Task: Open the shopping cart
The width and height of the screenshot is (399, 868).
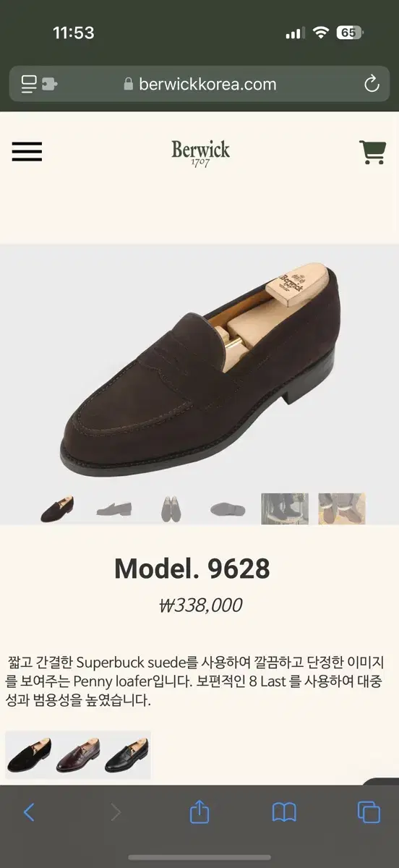Action: [372, 151]
